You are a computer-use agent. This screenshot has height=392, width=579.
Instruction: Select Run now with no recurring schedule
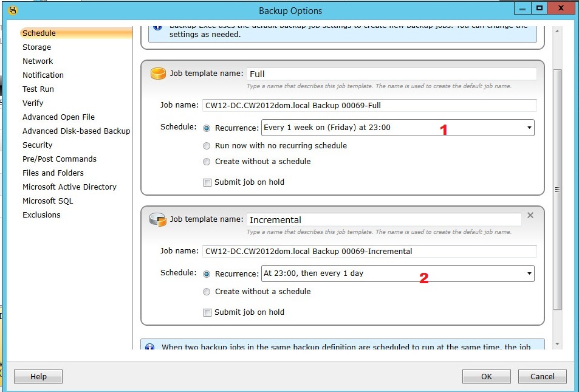tap(207, 146)
